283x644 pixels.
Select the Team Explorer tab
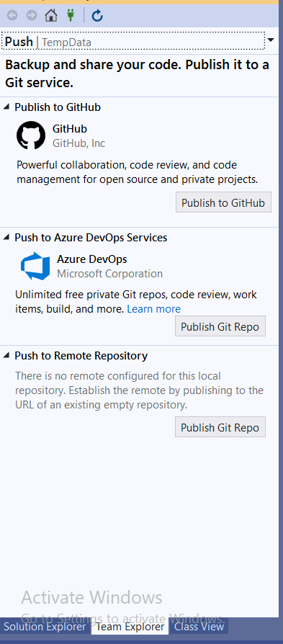click(x=130, y=627)
